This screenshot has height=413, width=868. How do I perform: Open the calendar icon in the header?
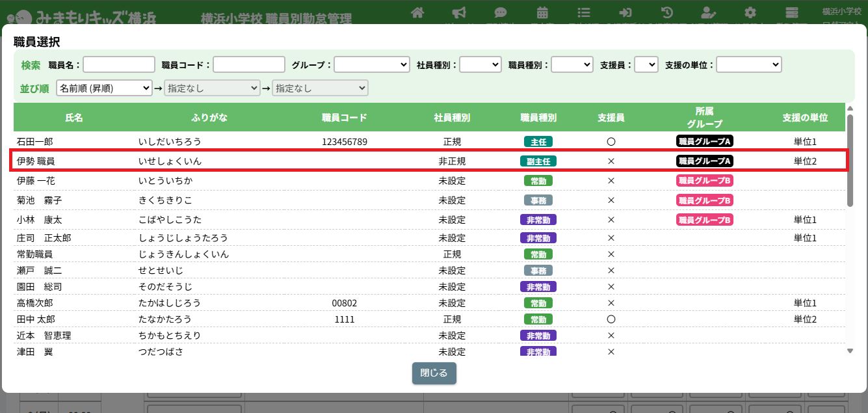pos(542,13)
